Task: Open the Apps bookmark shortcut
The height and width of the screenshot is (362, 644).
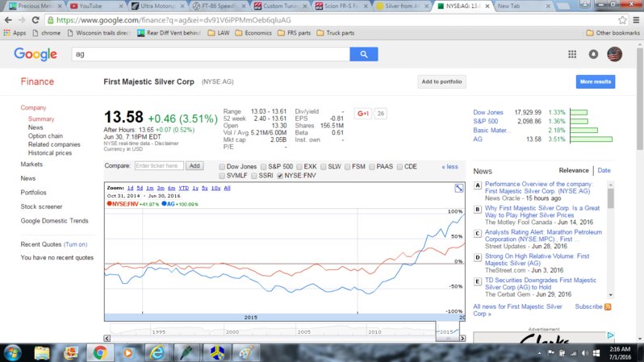Action: (15, 33)
